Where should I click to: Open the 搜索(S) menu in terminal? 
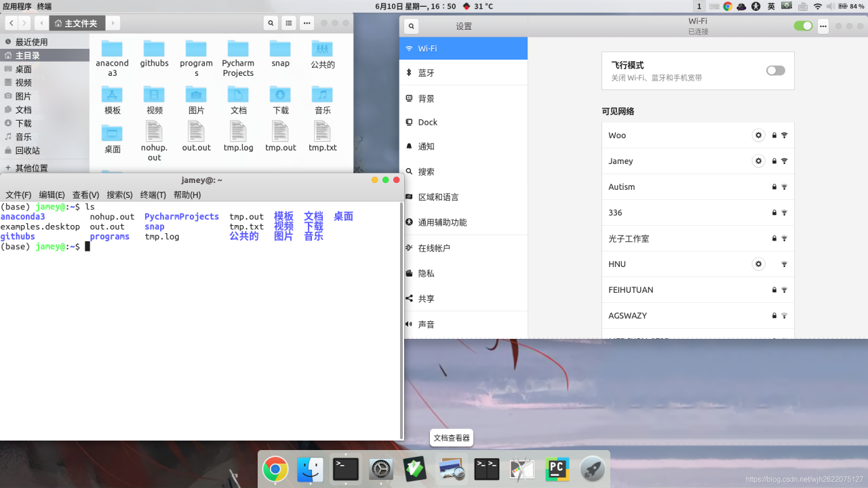point(120,195)
